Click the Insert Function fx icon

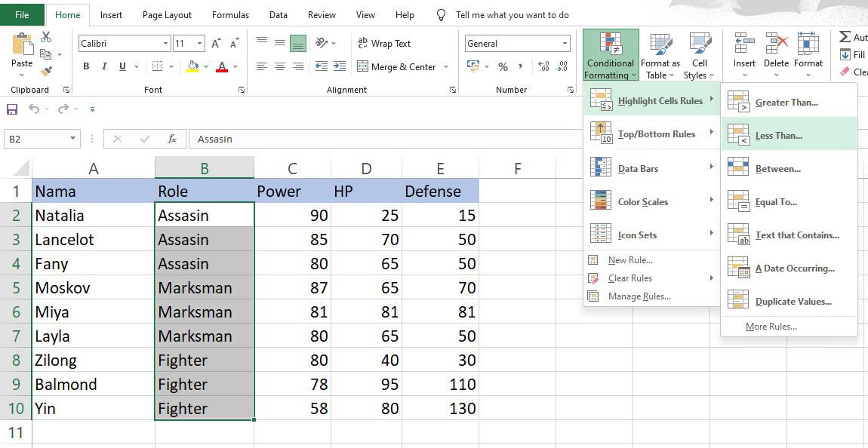pyautogui.click(x=172, y=139)
